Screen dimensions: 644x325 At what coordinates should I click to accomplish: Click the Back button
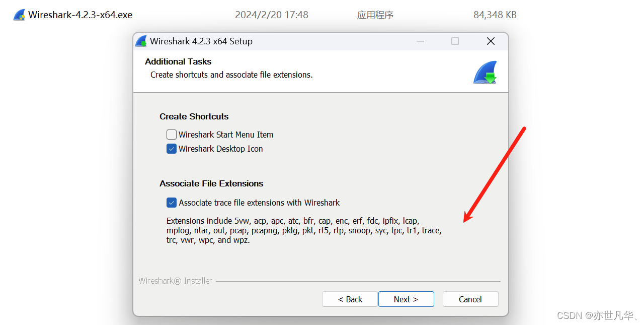(x=350, y=299)
